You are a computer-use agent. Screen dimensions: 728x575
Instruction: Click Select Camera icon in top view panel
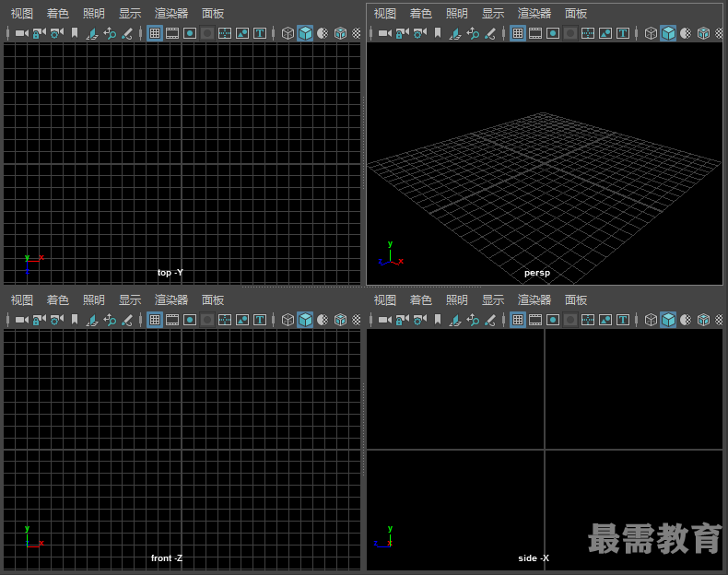[22, 33]
